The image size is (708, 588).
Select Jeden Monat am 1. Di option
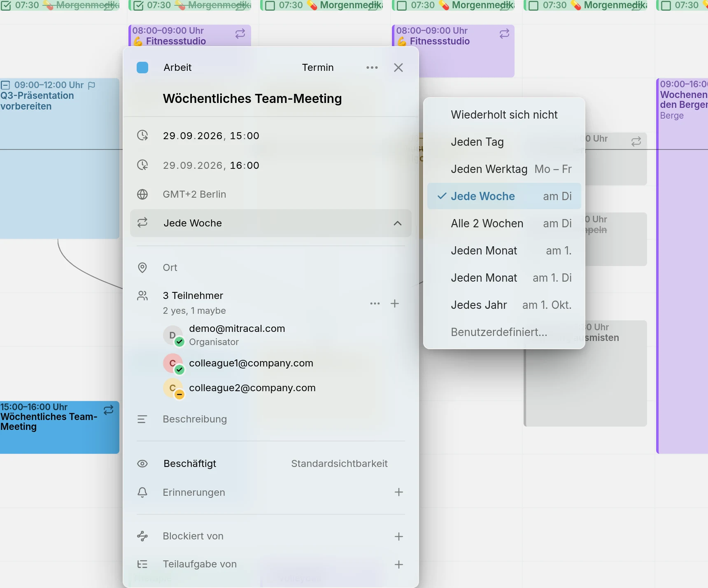[504, 278]
